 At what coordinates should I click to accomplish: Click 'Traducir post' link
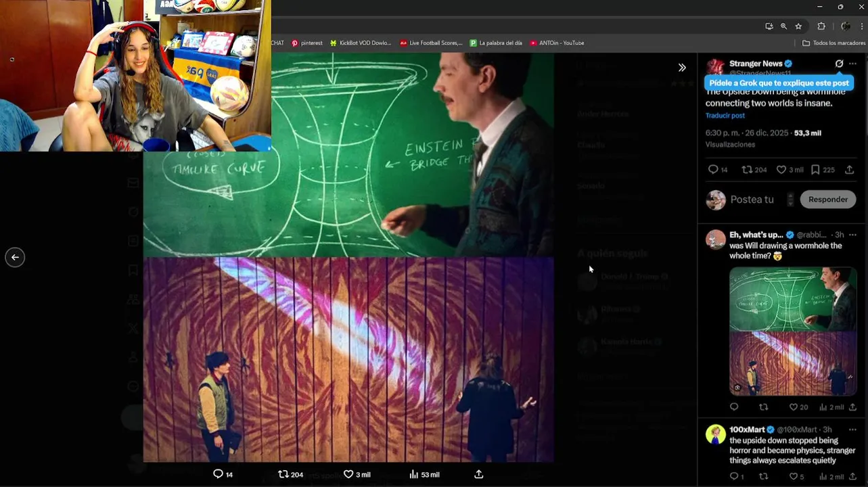point(725,116)
